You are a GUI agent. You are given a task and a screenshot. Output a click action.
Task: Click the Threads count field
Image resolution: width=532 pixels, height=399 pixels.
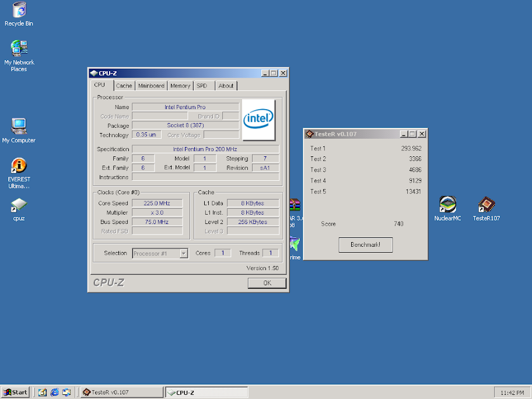271,253
